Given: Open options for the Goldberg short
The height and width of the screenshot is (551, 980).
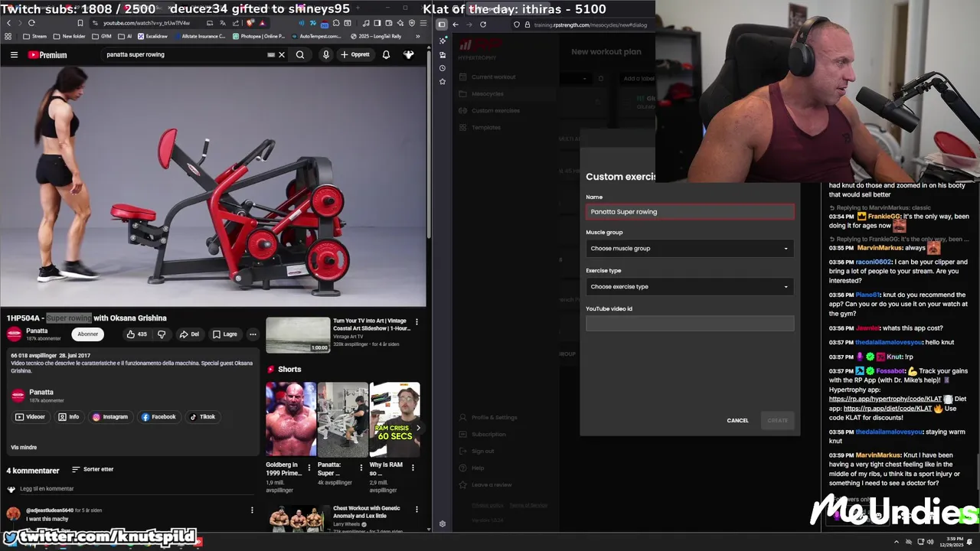Looking at the screenshot, I should [309, 467].
